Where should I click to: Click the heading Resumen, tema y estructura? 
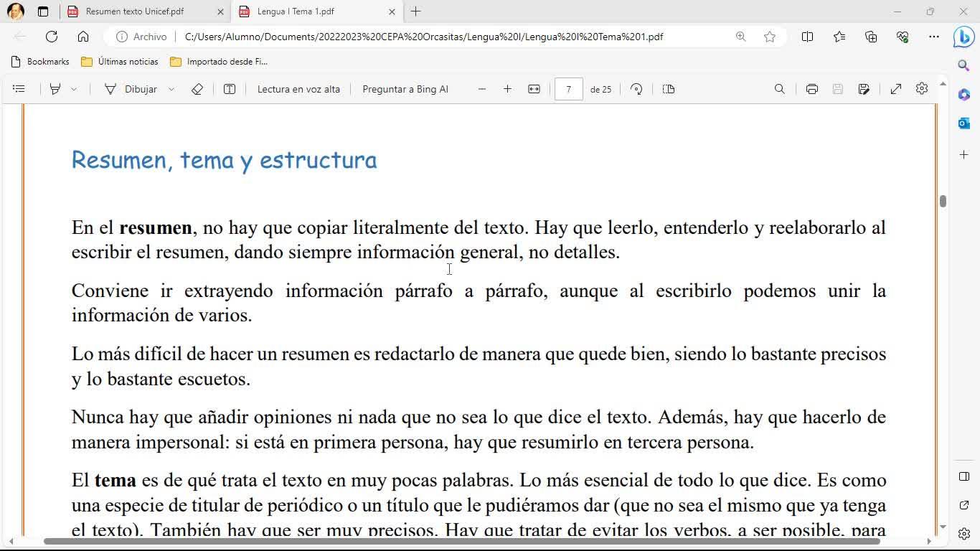click(x=224, y=160)
